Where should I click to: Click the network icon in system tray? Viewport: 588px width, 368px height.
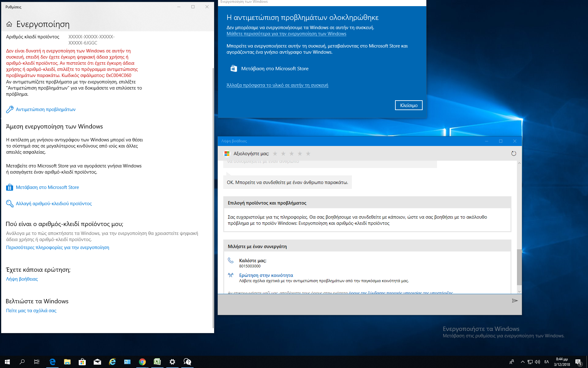click(530, 362)
